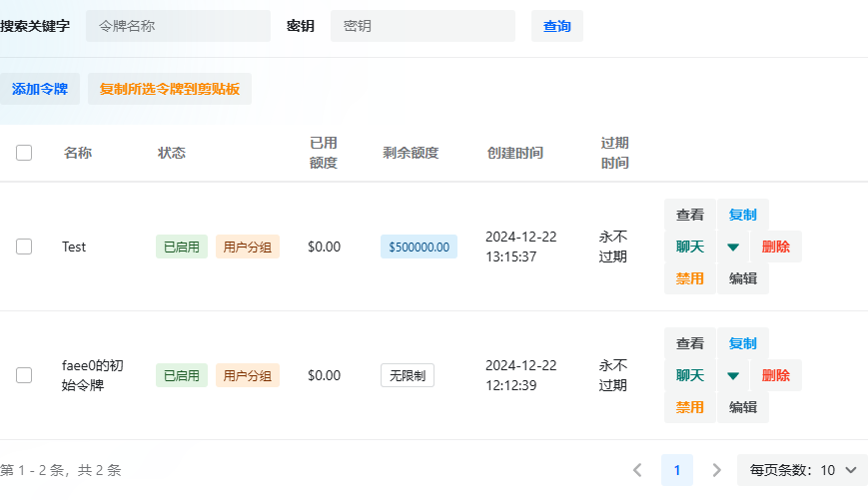Select the faee0的初始令牌 row checkbox
Screen dimensions: 868x500
click(x=24, y=375)
